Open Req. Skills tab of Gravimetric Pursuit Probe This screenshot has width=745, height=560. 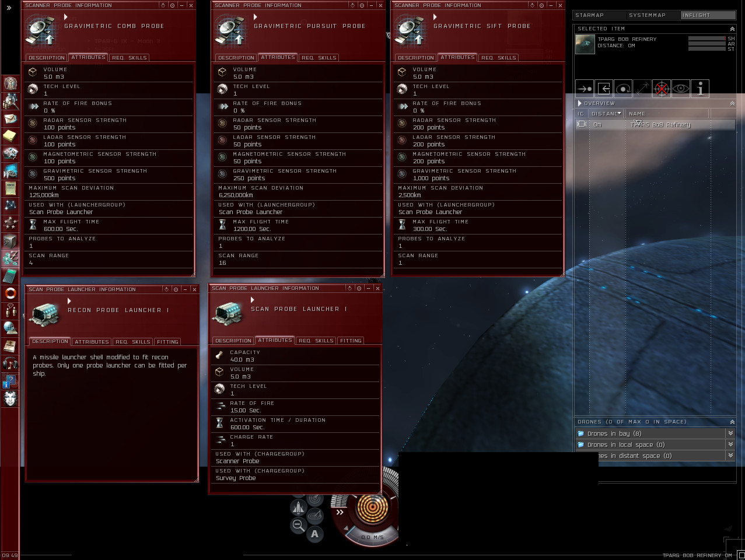[319, 58]
